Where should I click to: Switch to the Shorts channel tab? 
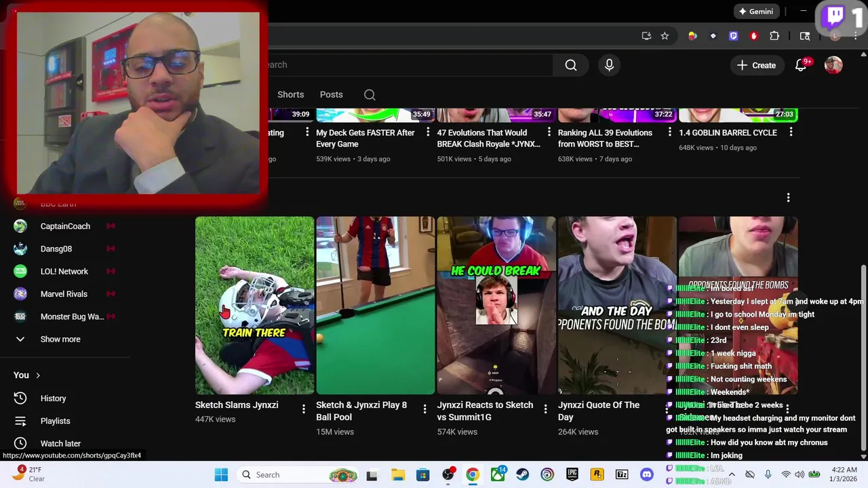click(290, 95)
